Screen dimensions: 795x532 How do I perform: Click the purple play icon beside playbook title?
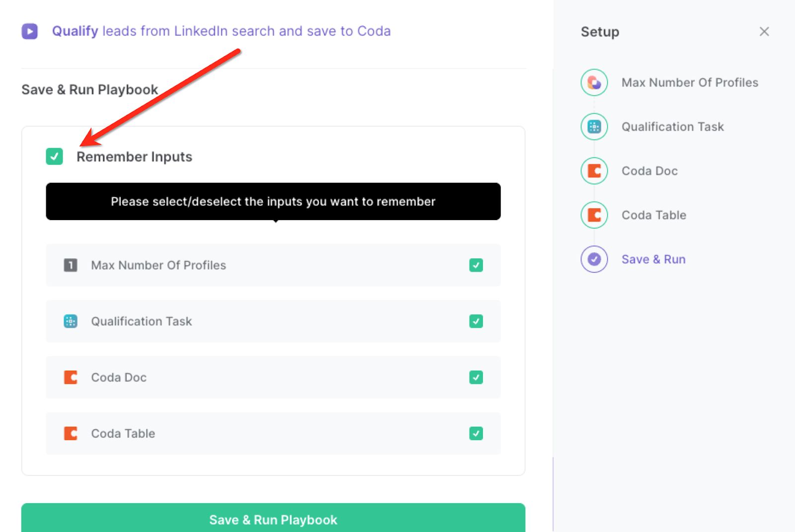click(x=30, y=31)
